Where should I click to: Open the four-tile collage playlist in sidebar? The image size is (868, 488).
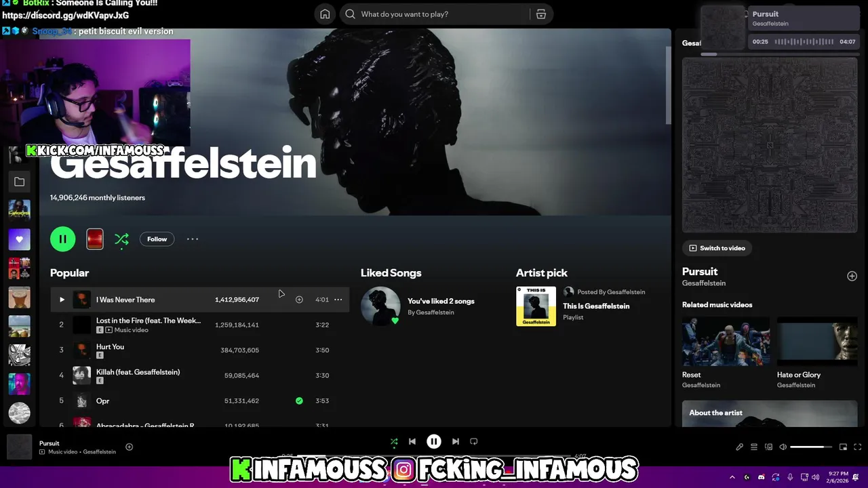click(x=19, y=268)
